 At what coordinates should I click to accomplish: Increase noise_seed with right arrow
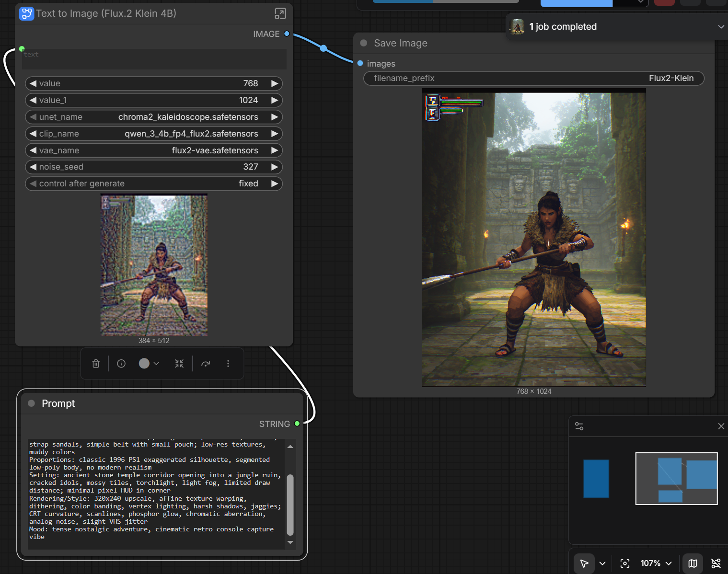[275, 167]
